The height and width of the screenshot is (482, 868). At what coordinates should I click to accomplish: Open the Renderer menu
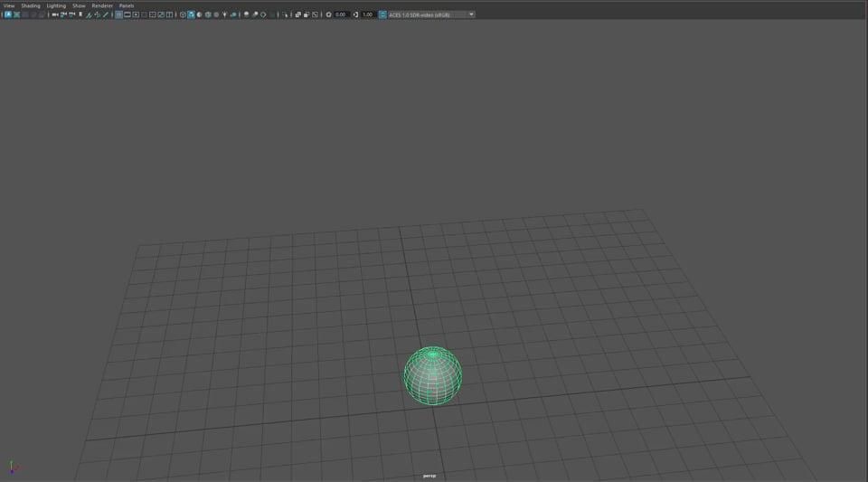click(102, 5)
